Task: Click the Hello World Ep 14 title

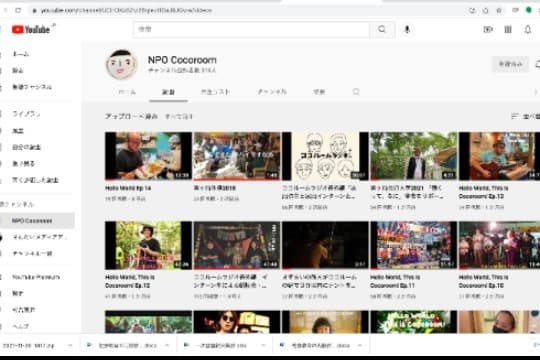Action: tap(128, 188)
